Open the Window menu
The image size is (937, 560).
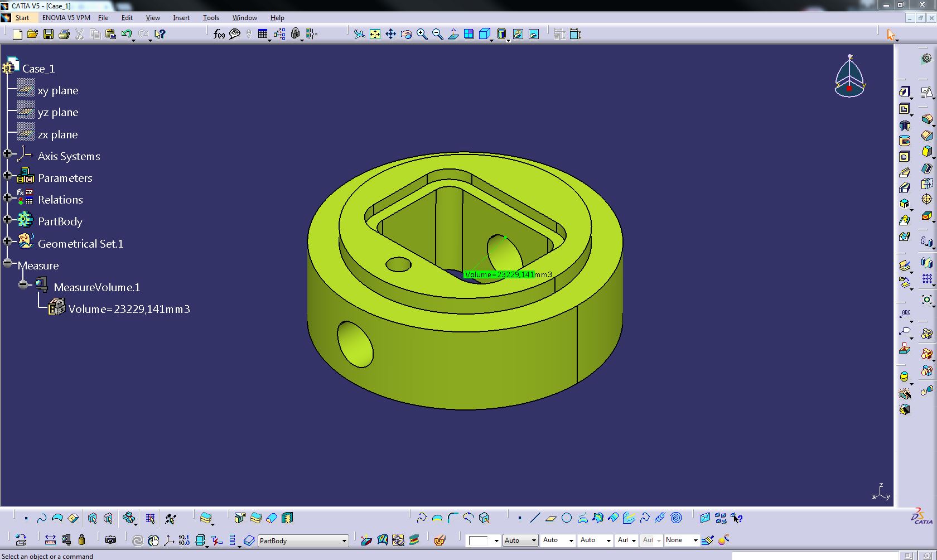[245, 18]
